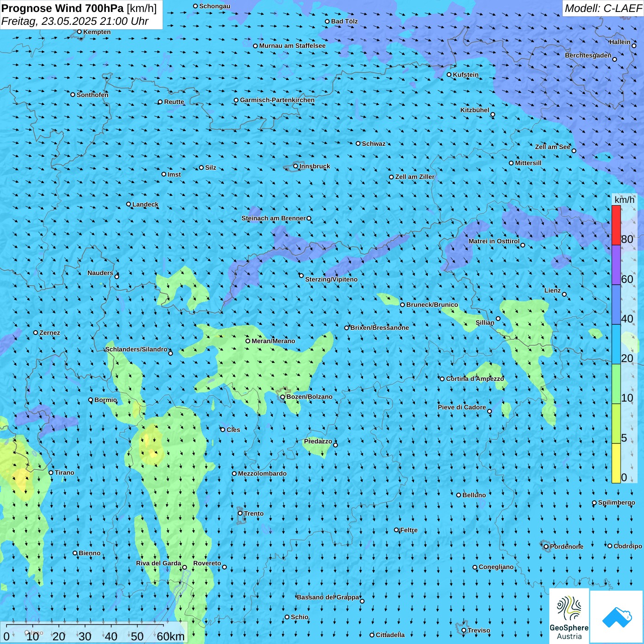
Task: Click the Innsbruck city marker
Action: pyautogui.click(x=295, y=166)
